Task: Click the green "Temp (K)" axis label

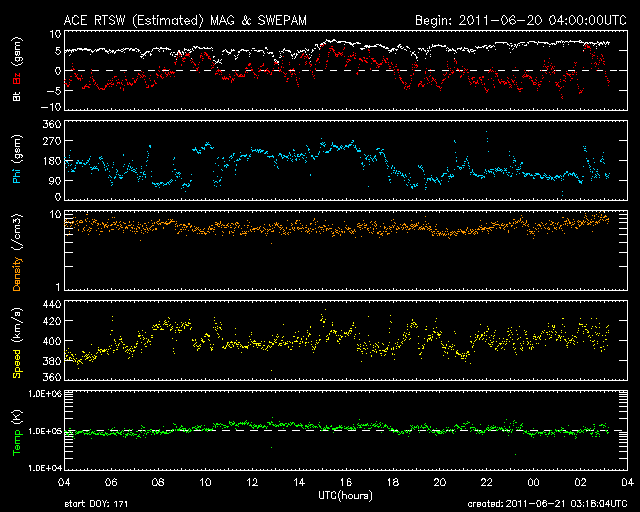Action: tap(17, 433)
